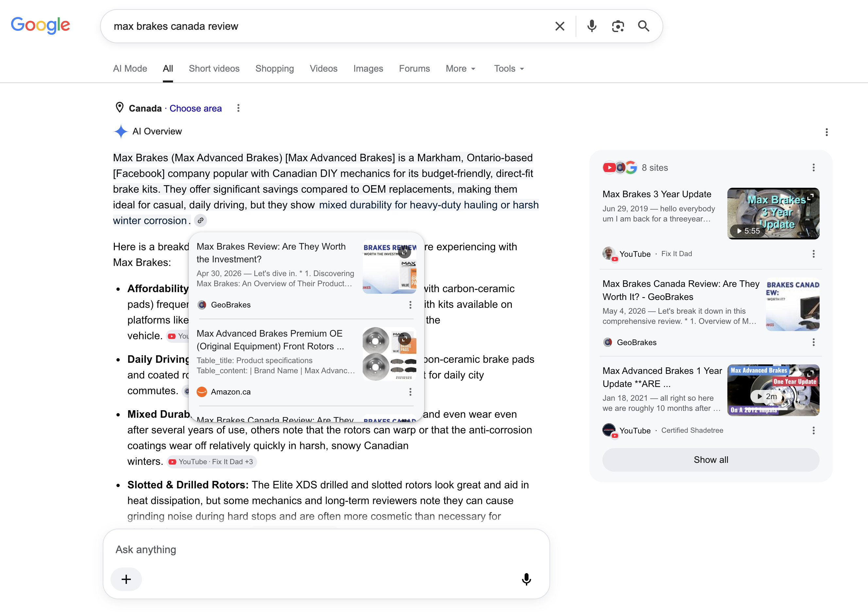Click Brakes Review thumbnail in popup

(390, 267)
